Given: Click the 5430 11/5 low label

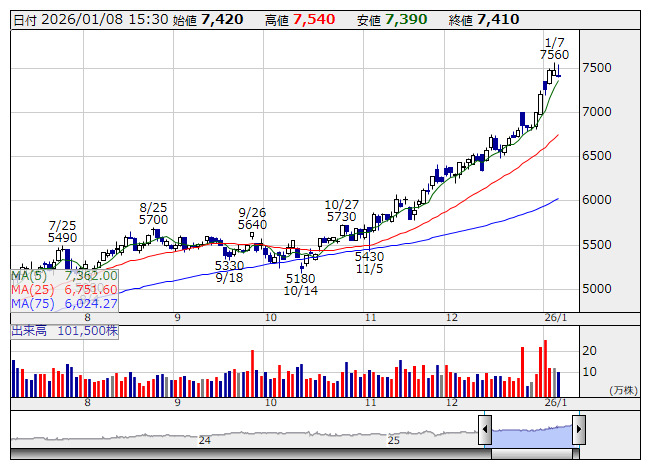Looking at the screenshot, I should click(369, 262).
